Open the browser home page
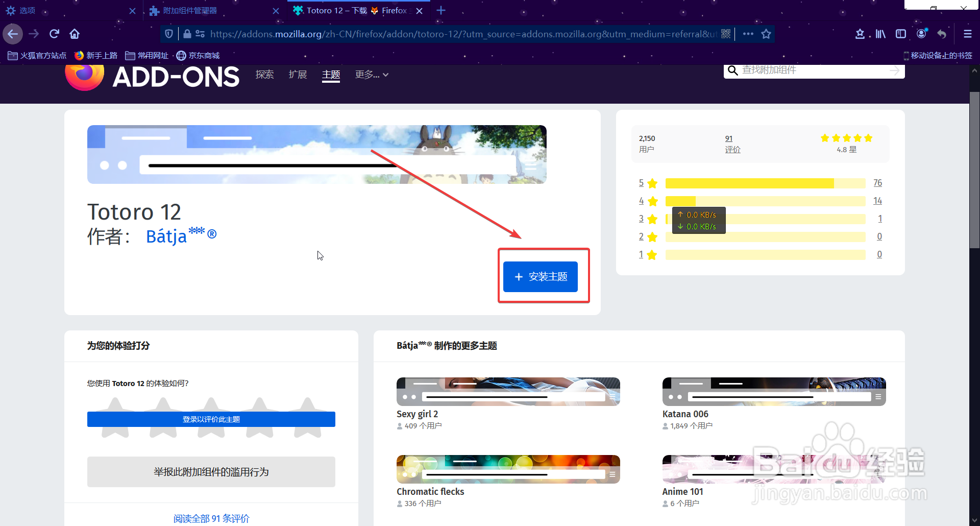Image resolution: width=980 pixels, height=526 pixels. 75,34
